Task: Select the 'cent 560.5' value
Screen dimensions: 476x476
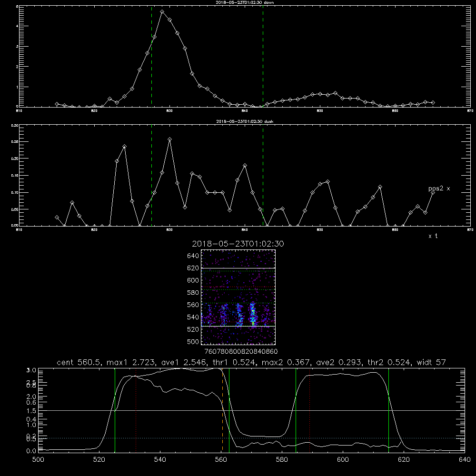Action: pos(80,362)
